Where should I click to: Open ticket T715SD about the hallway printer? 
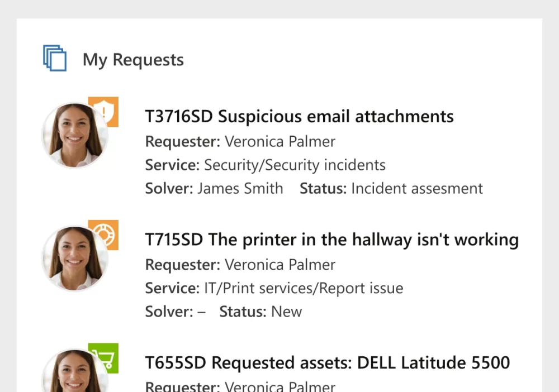point(331,240)
